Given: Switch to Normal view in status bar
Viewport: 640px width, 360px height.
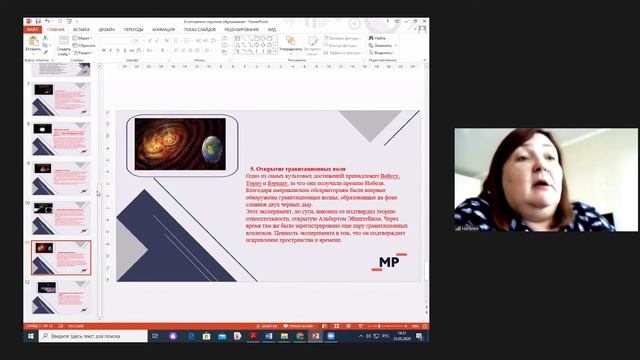Looking at the screenshot, I should (325, 326).
